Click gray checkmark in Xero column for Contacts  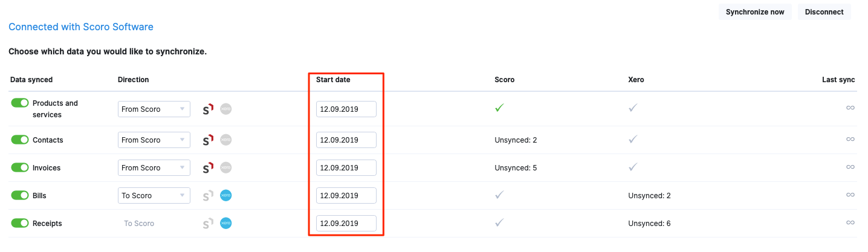click(x=633, y=140)
